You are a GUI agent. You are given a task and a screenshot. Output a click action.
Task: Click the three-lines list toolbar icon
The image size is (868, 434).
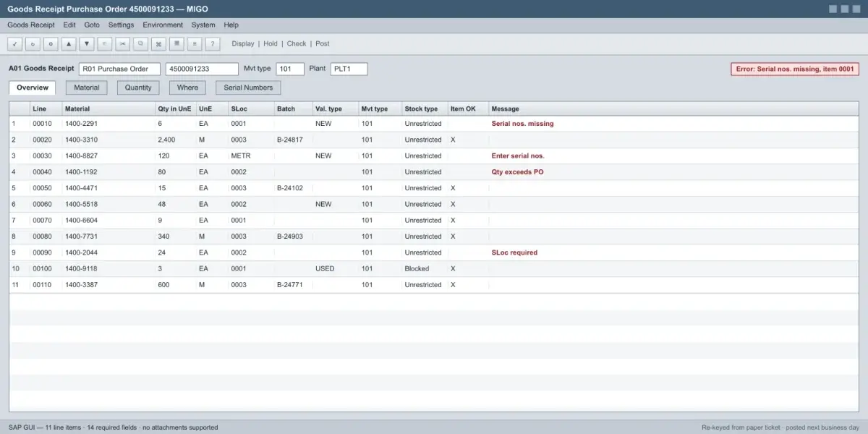tap(195, 43)
